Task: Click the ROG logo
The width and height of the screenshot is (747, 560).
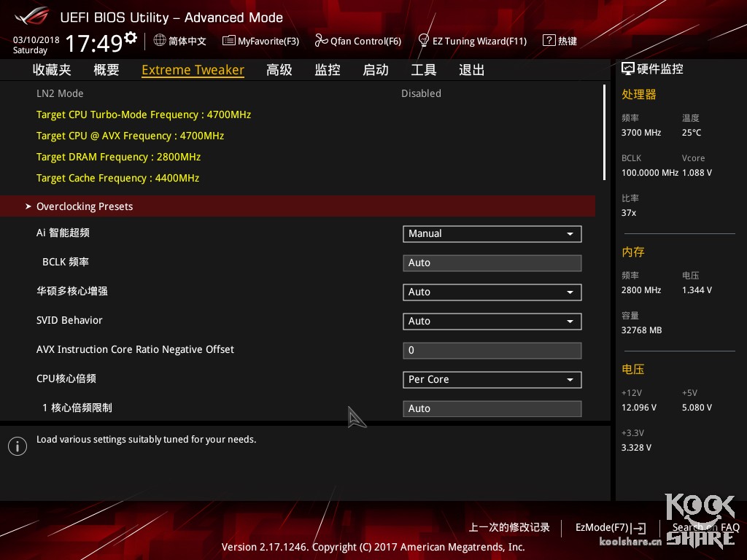Action: click(31, 17)
